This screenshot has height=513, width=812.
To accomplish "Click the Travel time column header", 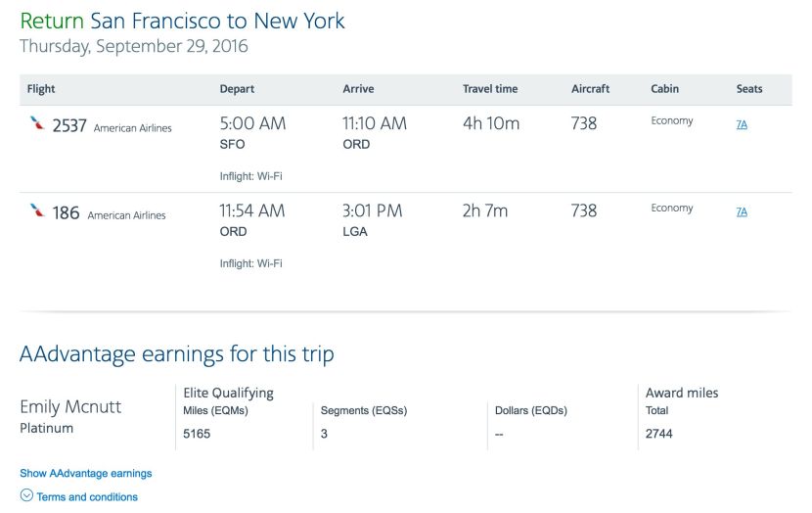I will [x=490, y=89].
